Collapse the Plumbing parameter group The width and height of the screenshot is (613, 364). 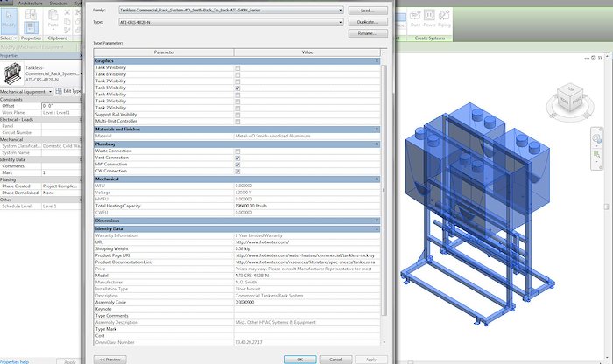pos(377,144)
